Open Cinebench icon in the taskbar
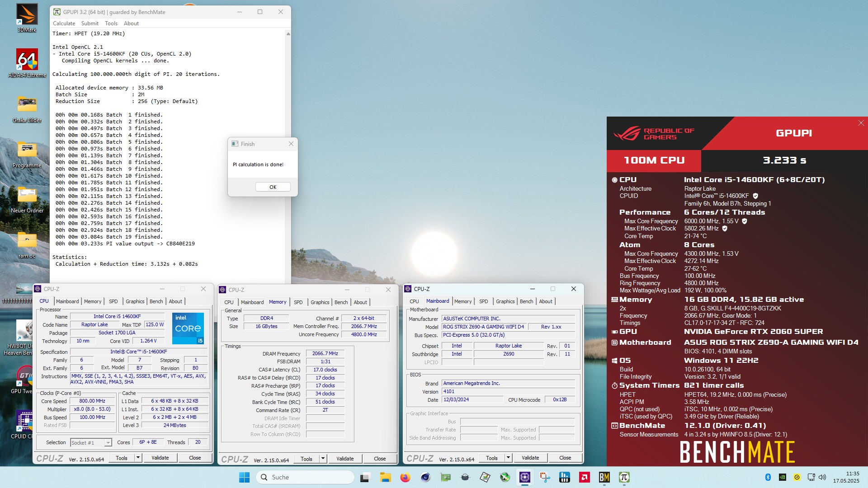868x488 pixels. pos(425,477)
